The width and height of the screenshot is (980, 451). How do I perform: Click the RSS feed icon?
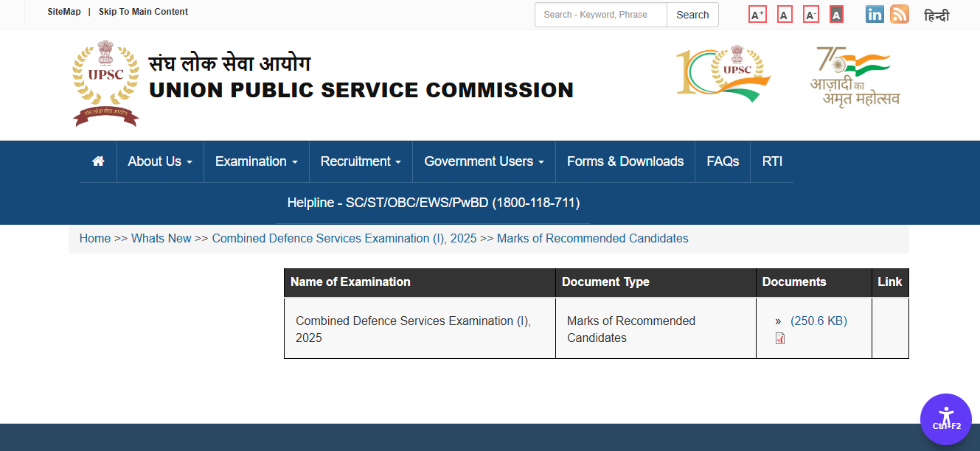click(900, 13)
